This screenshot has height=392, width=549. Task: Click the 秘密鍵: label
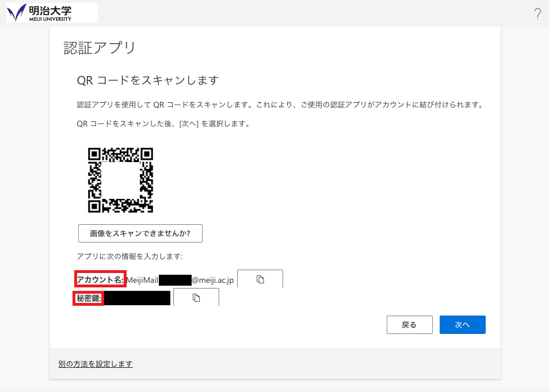[89, 298]
